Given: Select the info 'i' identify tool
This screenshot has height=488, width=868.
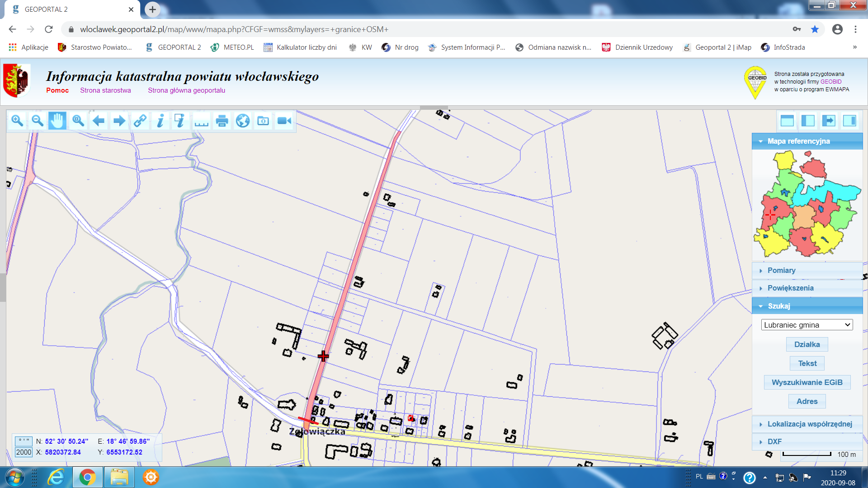Looking at the screenshot, I should (160, 121).
